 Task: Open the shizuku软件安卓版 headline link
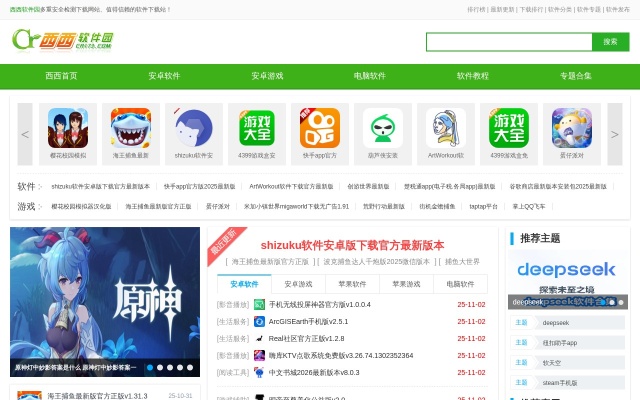click(352, 245)
